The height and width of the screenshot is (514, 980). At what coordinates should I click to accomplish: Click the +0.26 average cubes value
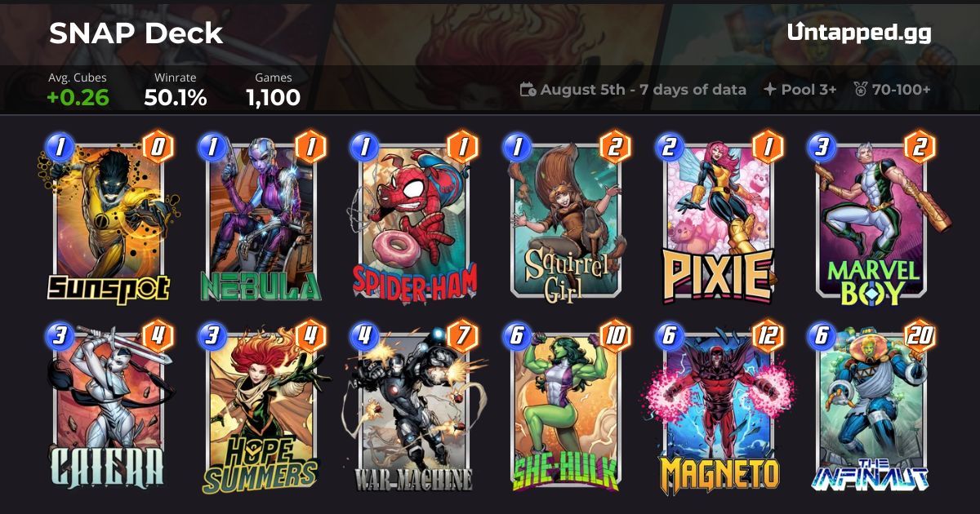[78, 98]
